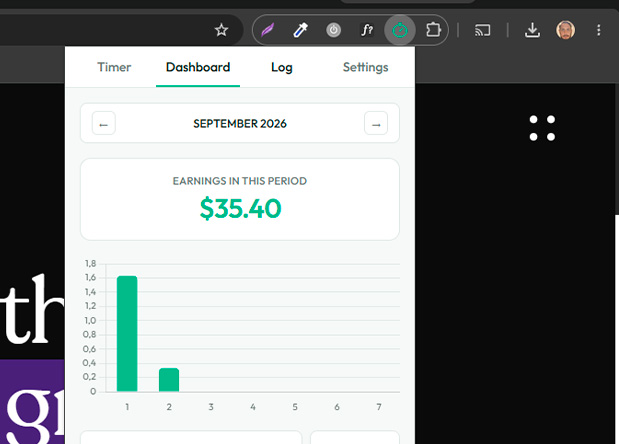Switch to the Timer tab

[x=114, y=67]
